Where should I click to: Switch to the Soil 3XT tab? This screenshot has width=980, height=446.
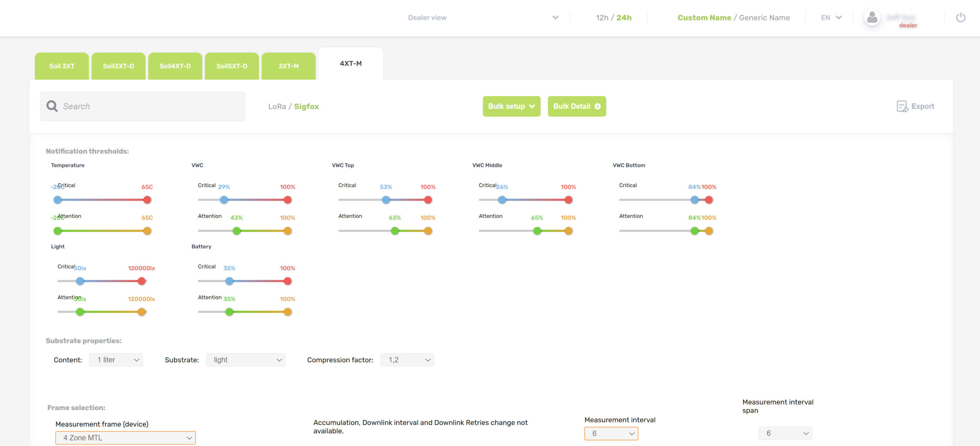[x=62, y=66]
